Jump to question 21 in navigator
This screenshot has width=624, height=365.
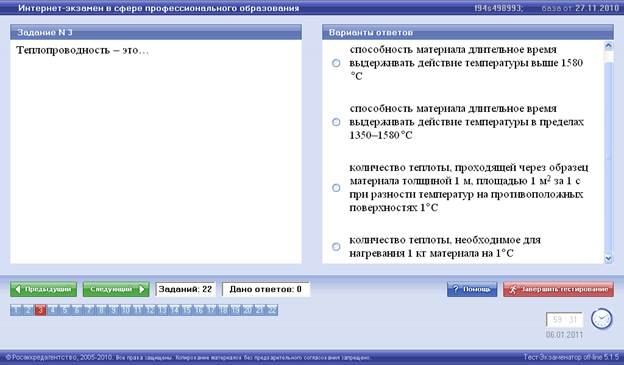259,310
